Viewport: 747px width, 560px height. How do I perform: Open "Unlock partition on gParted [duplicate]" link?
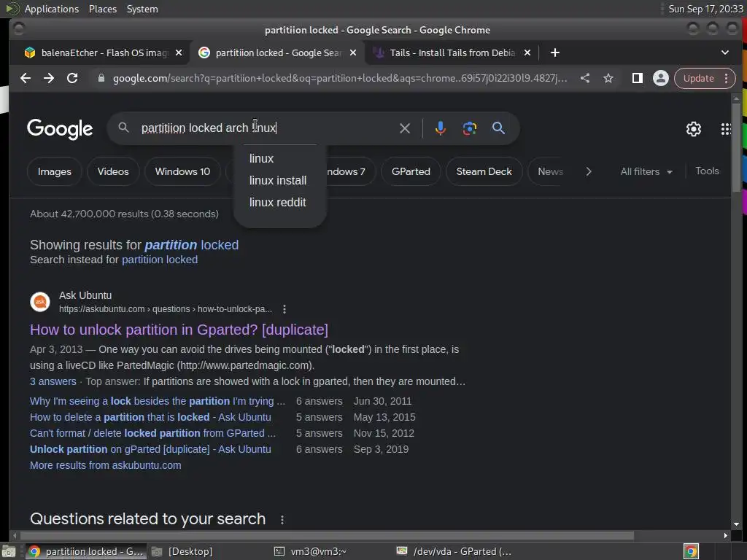tap(150, 449)
